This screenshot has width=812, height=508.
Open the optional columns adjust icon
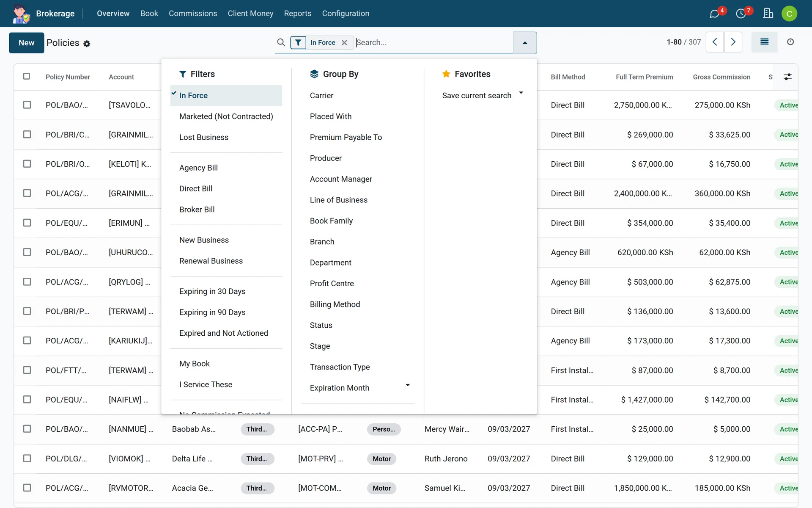787,77
